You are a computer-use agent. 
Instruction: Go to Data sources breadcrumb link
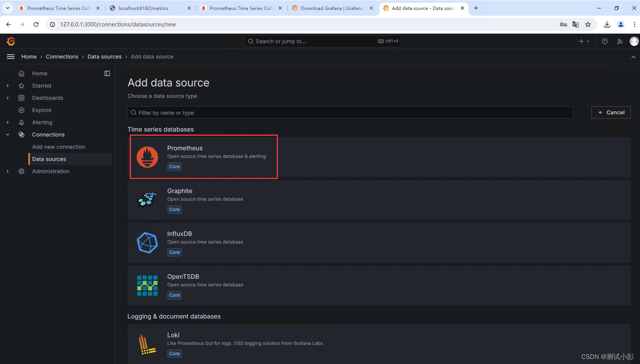tap(104, 57)
